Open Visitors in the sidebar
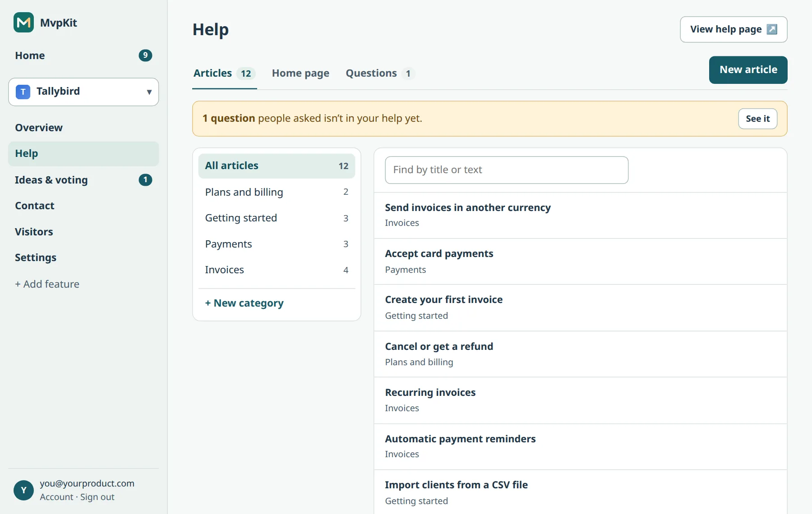The height and width of the screenshot is (514, 812). [83, 232]
